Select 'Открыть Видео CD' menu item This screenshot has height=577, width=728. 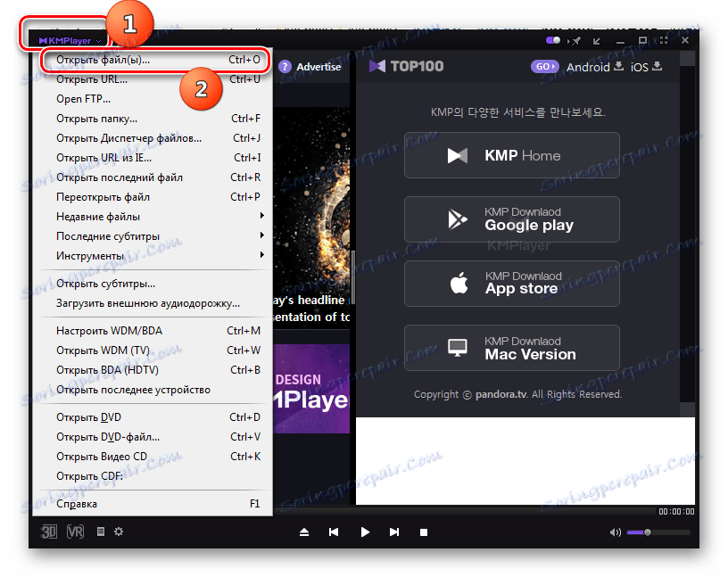(153, 457)
